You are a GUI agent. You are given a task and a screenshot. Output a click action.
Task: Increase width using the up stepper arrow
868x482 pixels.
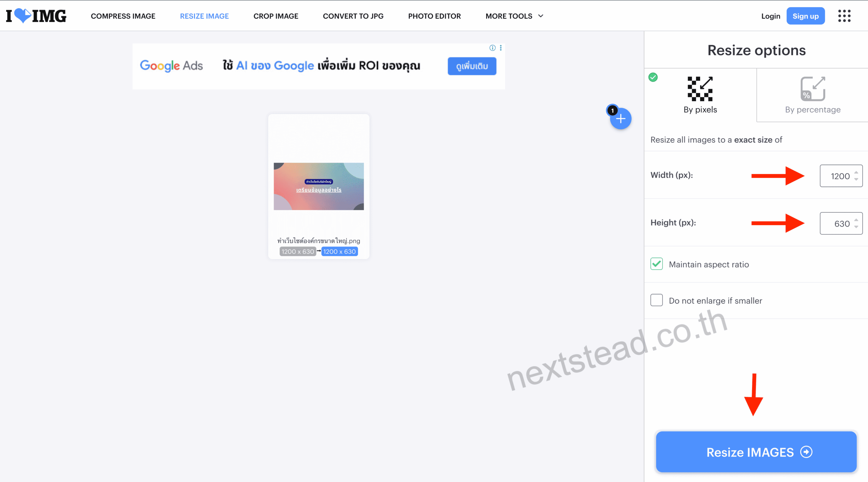click(856, 172)
